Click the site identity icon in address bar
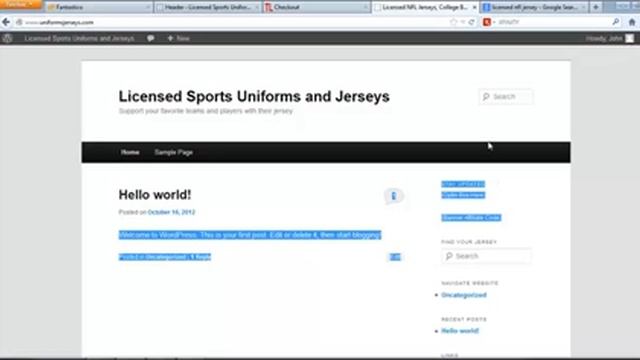The height and width of the screenshot is (360, 640). (19, 22)
